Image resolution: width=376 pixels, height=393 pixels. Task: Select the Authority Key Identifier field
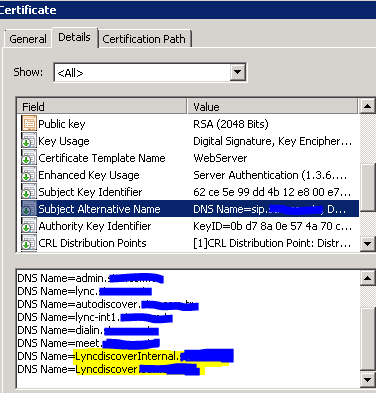click(95, 226)
